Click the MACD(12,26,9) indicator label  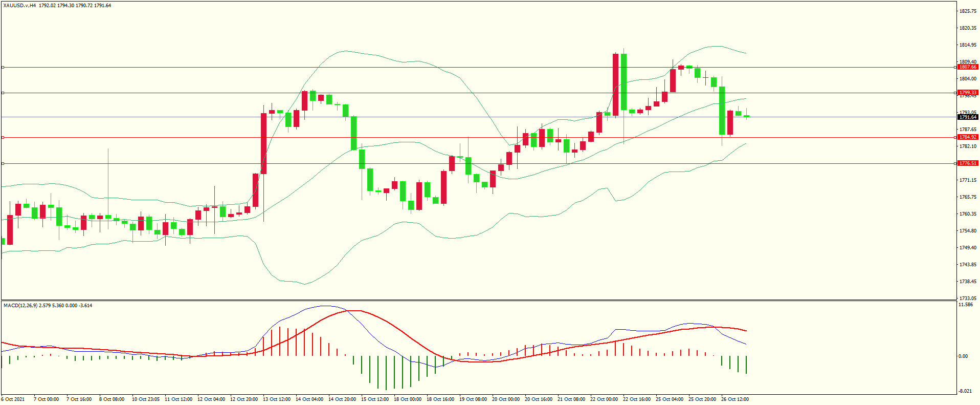pos(20,306)
